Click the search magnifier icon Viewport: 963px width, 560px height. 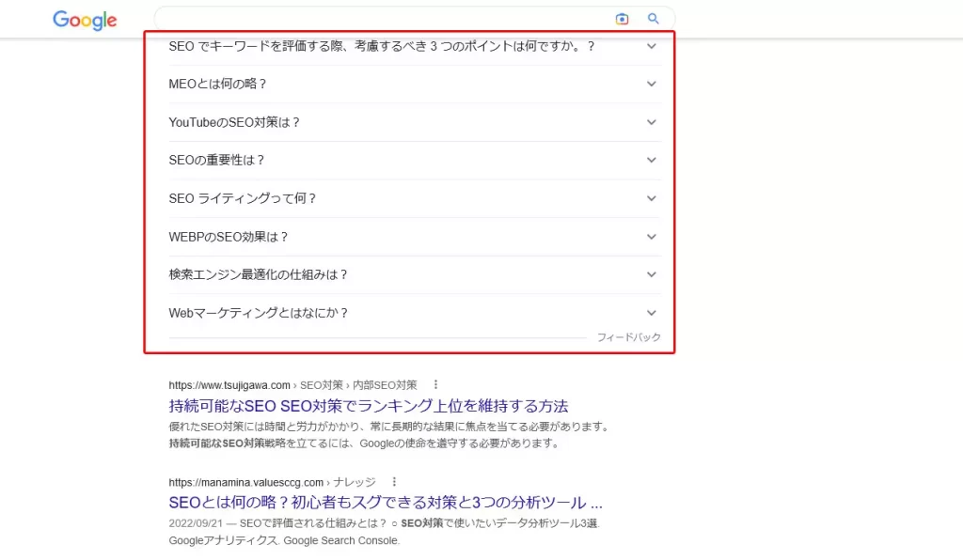654,18
